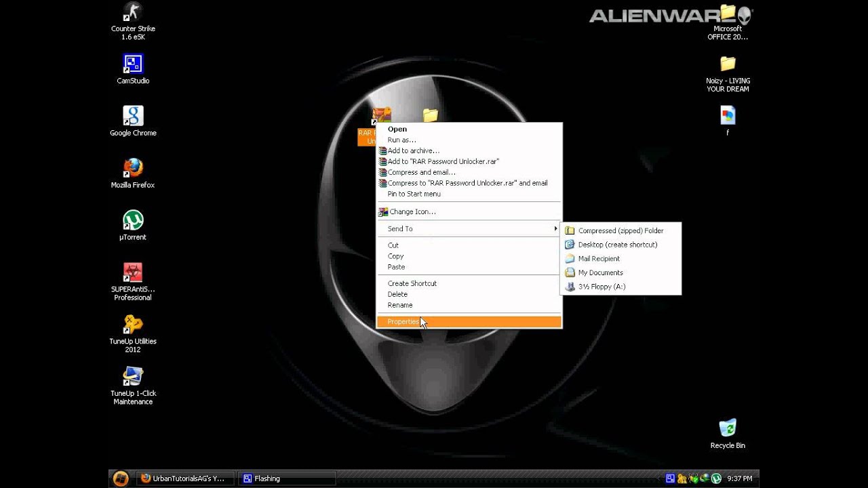Click Change Icon... in context menu
Viewport: 868px width, 488px height.
469,211
